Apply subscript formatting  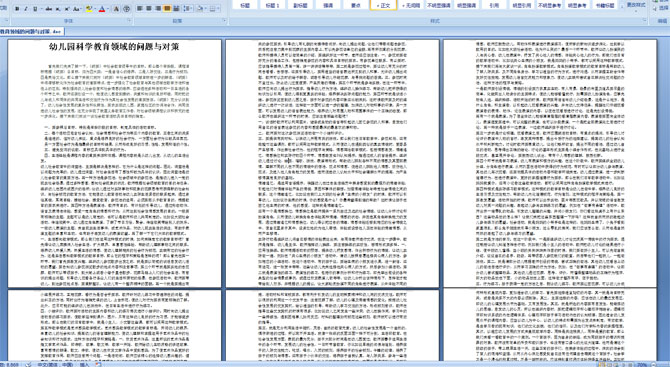58,9
